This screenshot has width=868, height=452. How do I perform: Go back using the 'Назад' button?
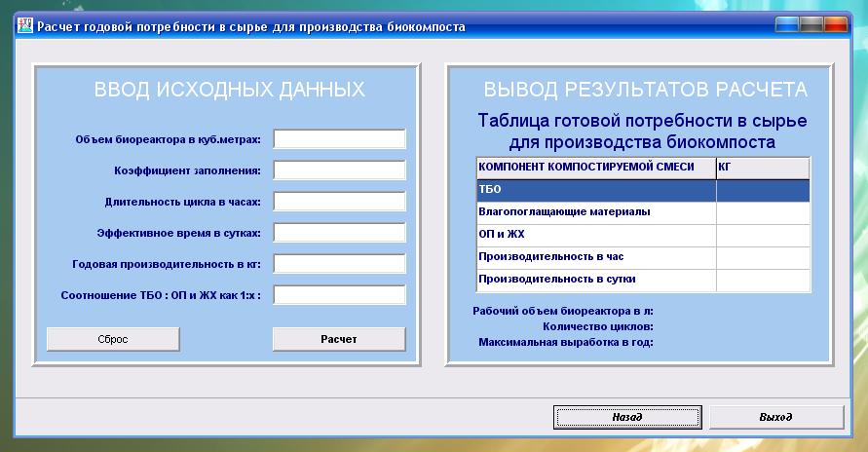tap(627, 417)
